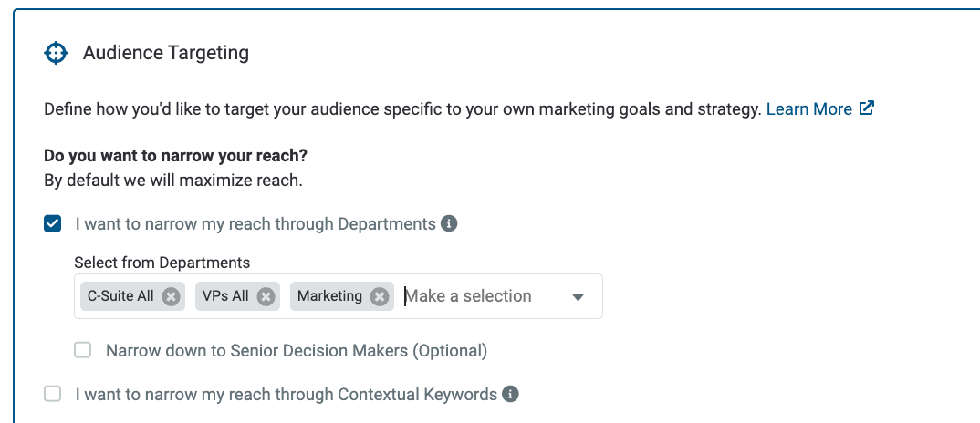Remove the Marketing department tag
This screenshot has width=980, height=423.
pos(380,296)
